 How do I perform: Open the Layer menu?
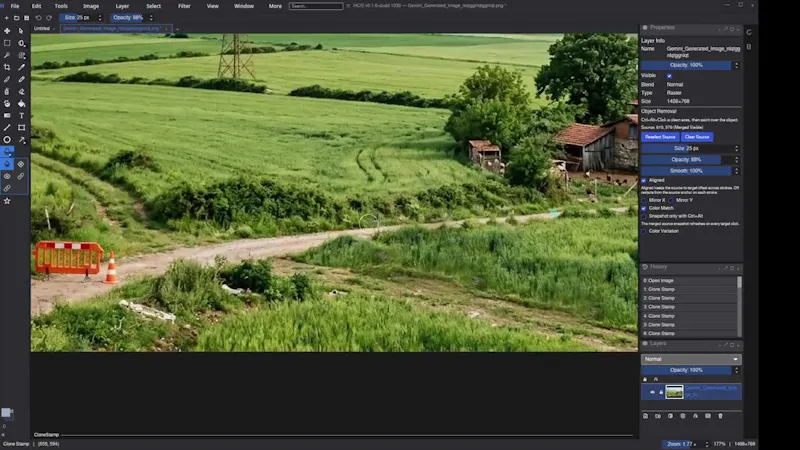122,6
